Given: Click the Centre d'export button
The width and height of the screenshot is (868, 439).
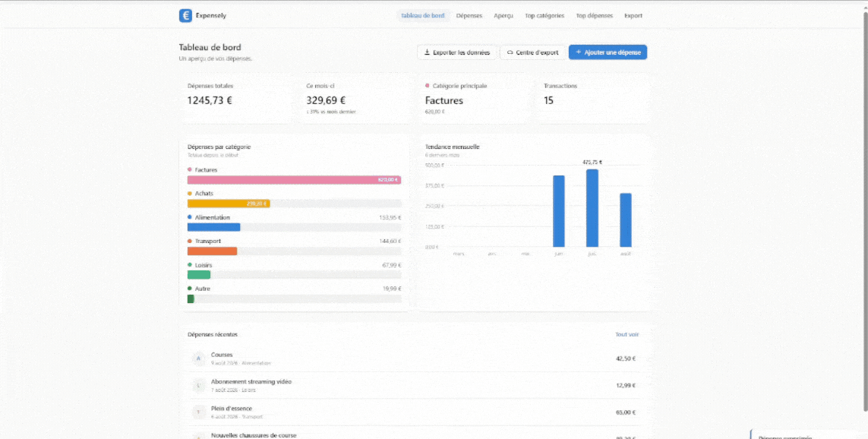Looking at the screenshot, I should (532, 52).
